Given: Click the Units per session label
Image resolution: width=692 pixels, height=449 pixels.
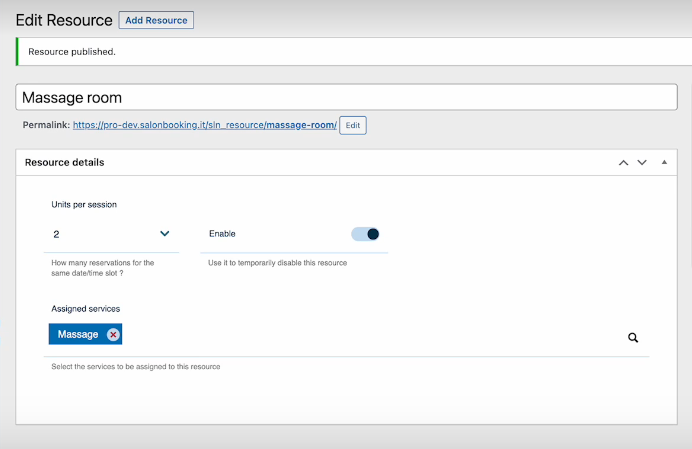Looking at the screenshot, I should pyautogui.click(x=84, y=204).
